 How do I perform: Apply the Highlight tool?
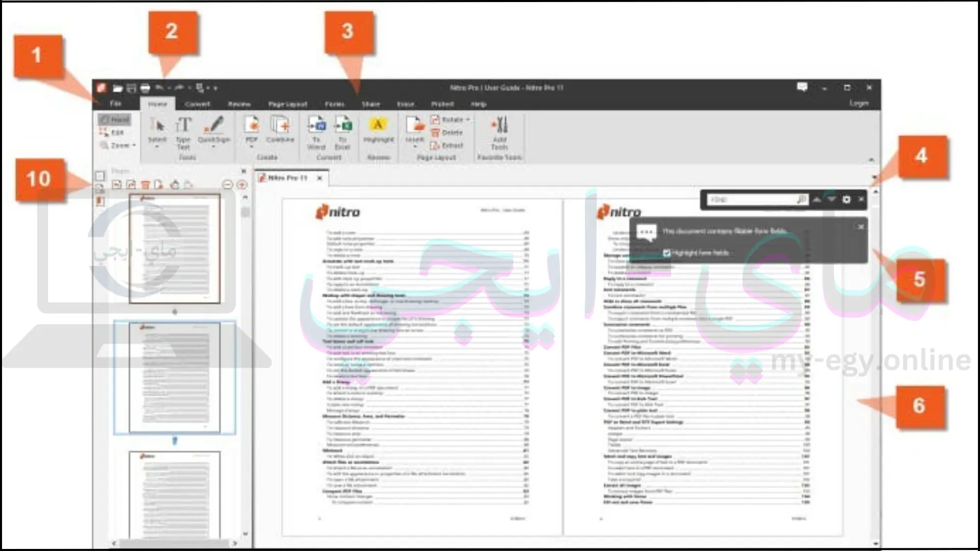[378, 130]
